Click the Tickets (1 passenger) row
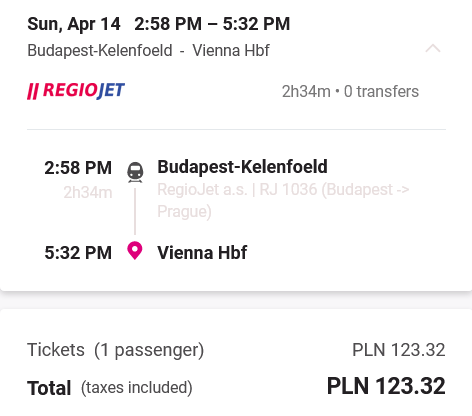Viewport: 472px width, 416px height. [x=236, y=350]
